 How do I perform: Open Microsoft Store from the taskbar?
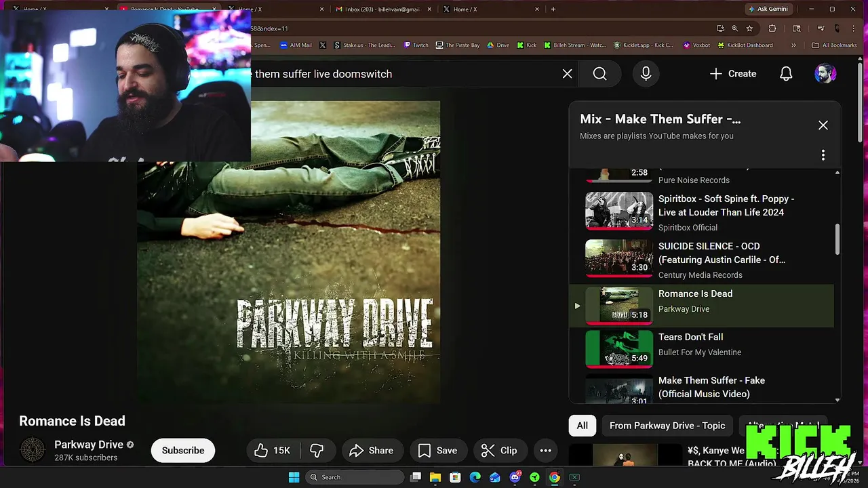coord(455,477)
